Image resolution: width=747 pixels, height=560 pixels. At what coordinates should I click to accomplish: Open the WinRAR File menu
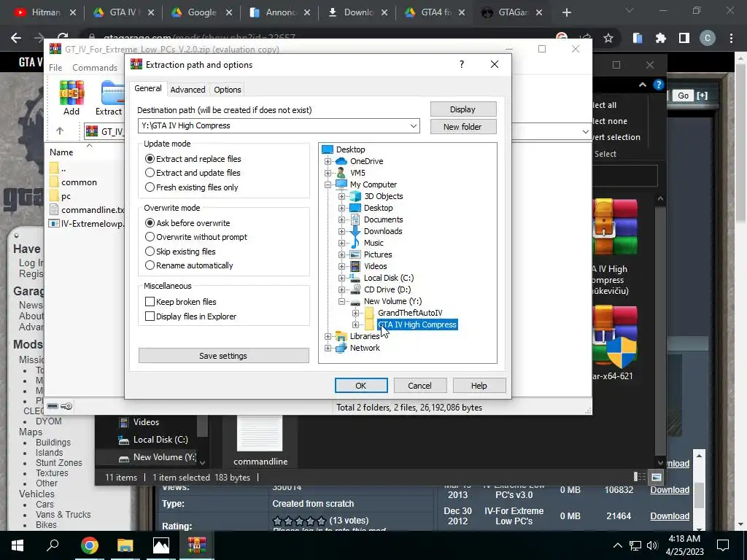pos(55,68)
